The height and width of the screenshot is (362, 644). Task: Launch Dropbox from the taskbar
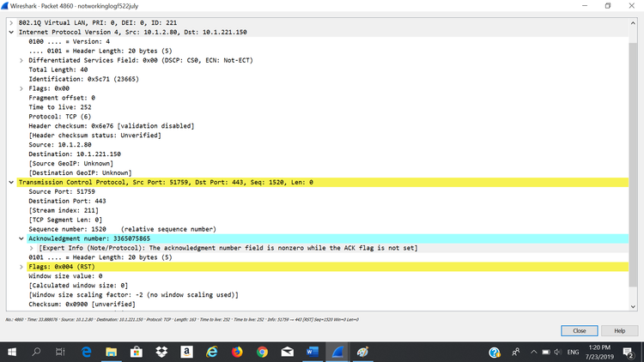coord(161,351)
